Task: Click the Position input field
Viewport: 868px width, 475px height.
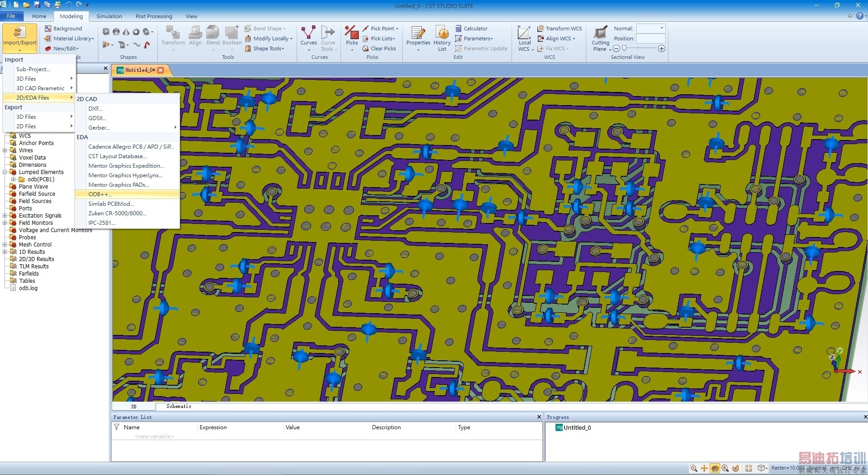Action: pos(651,39)
